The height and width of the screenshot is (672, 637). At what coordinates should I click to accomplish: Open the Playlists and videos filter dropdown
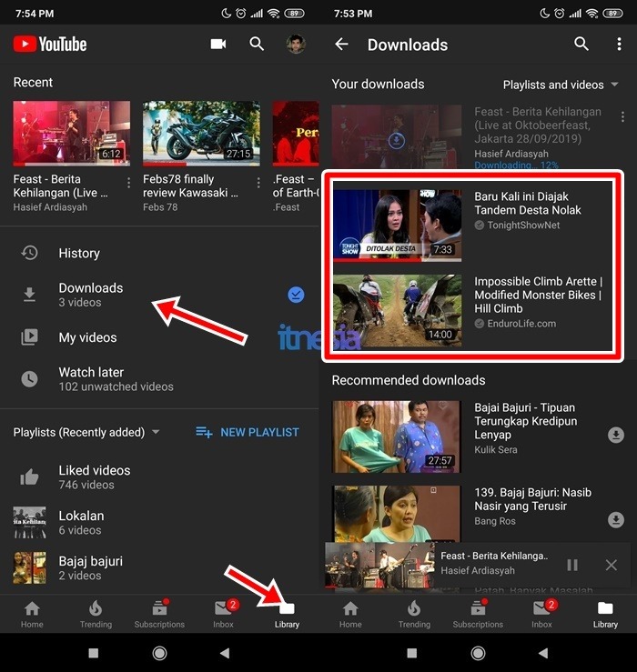point(561,85)
